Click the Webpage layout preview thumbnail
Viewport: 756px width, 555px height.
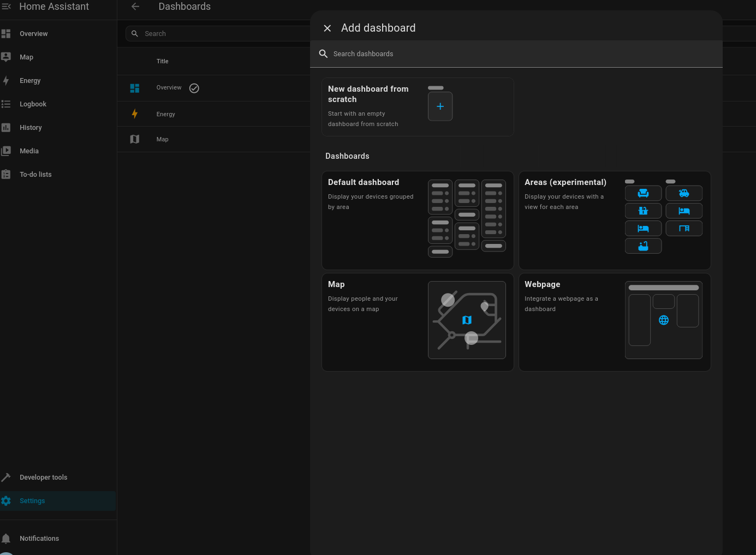[x=664, y=320]
